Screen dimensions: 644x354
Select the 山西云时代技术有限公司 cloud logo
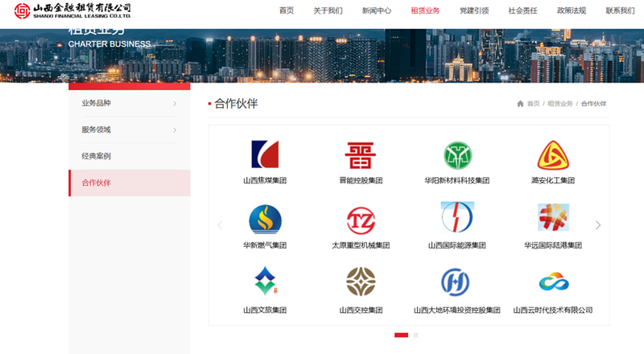pos(554,282)
